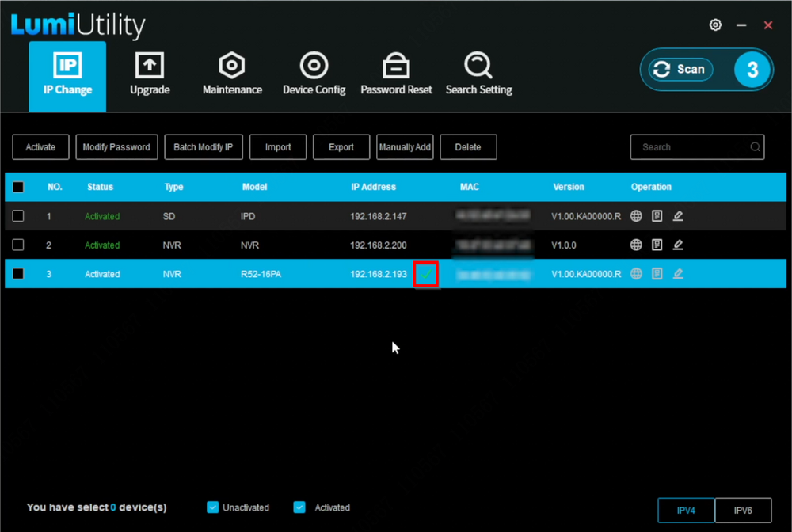This screenshot has width=792, height=532.
Task: Tick the checkbox for device row 1
Action: [18, 216]
